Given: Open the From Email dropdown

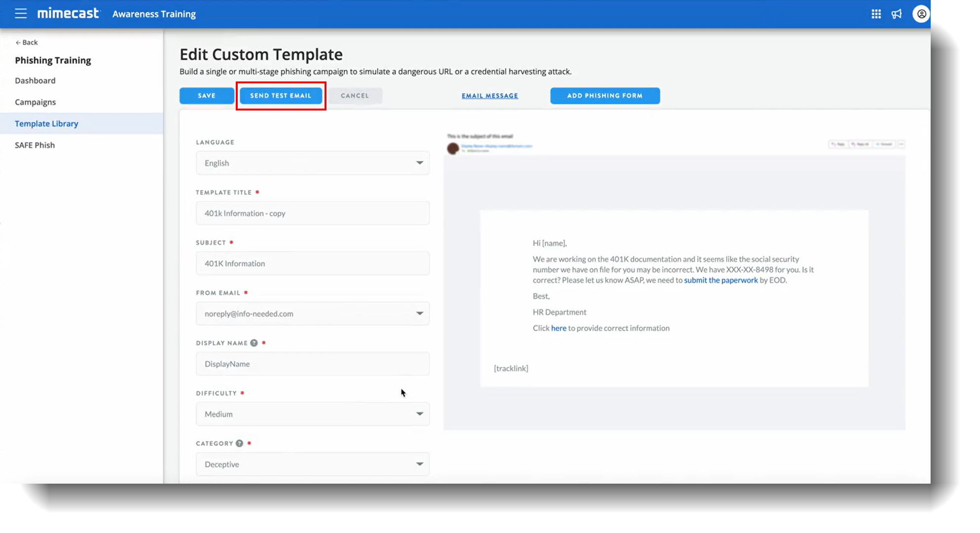Looking at the screenshot, I should click(x=312, y=313).
